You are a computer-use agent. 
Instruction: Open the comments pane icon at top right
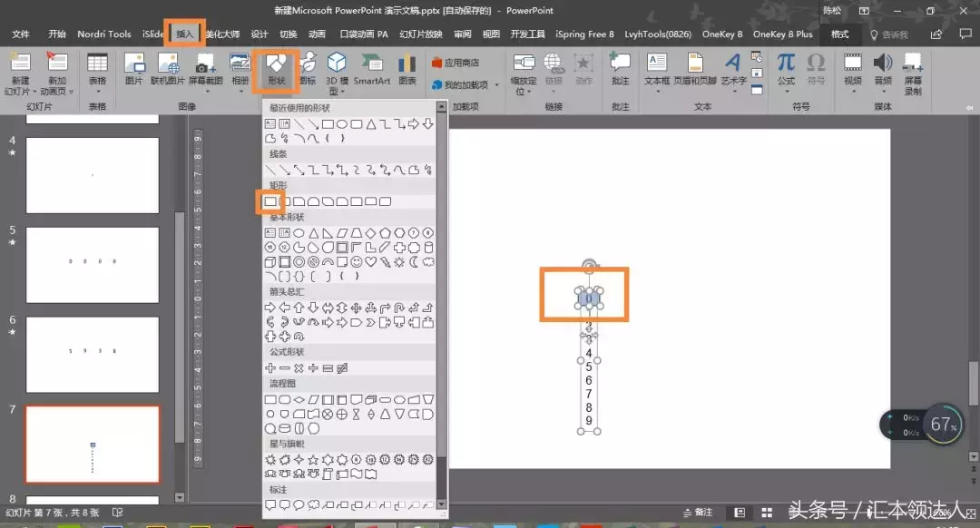(x=965, y=34)
